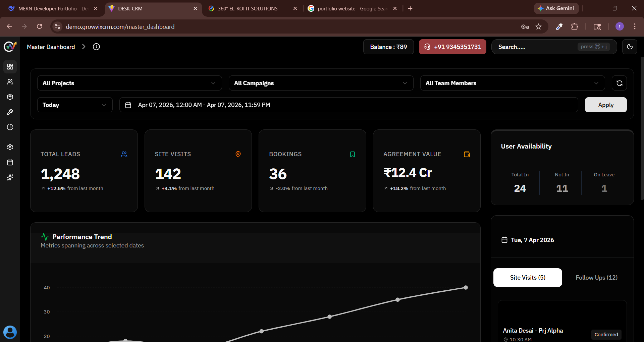Open the Today date preset dropdown

(x=75, y=105)
